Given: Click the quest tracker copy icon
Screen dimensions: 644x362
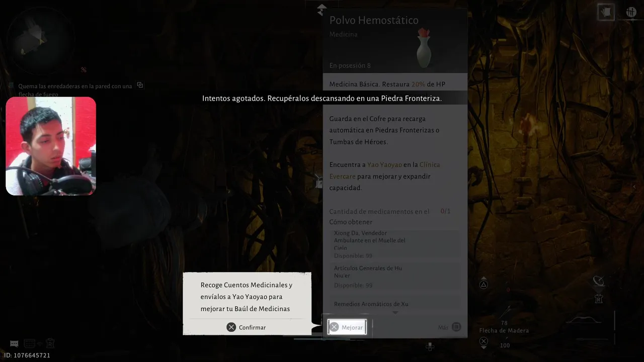Looking at the screenshot, I should [x=140, y=85].
